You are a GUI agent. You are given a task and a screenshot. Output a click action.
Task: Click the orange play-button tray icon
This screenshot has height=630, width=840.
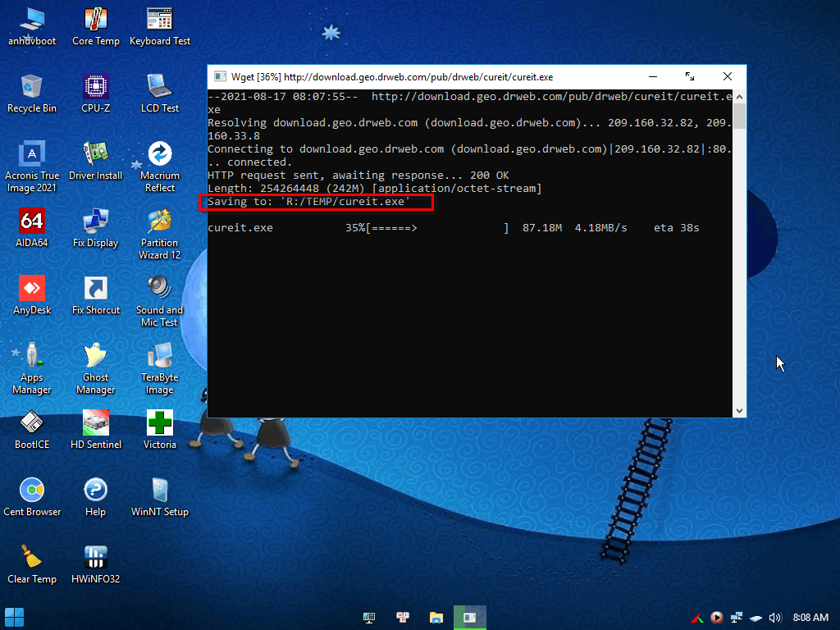717,618
